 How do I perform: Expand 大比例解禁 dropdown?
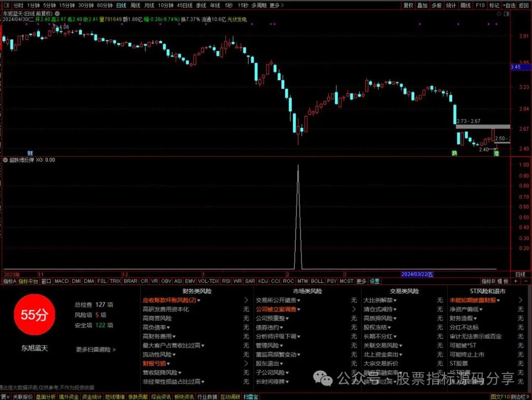click(x=395, y=300)
